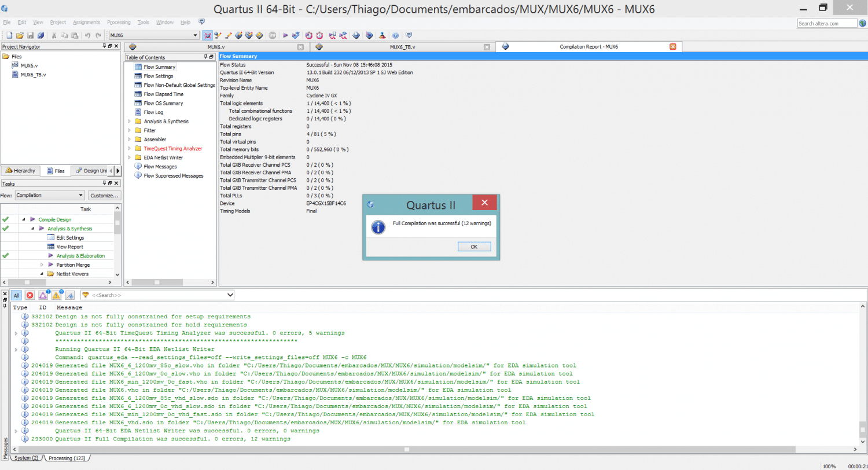This screenshot has width=868, height=470.
Task: Click the Copy toolbar icon
Action: tap(64, 35)
